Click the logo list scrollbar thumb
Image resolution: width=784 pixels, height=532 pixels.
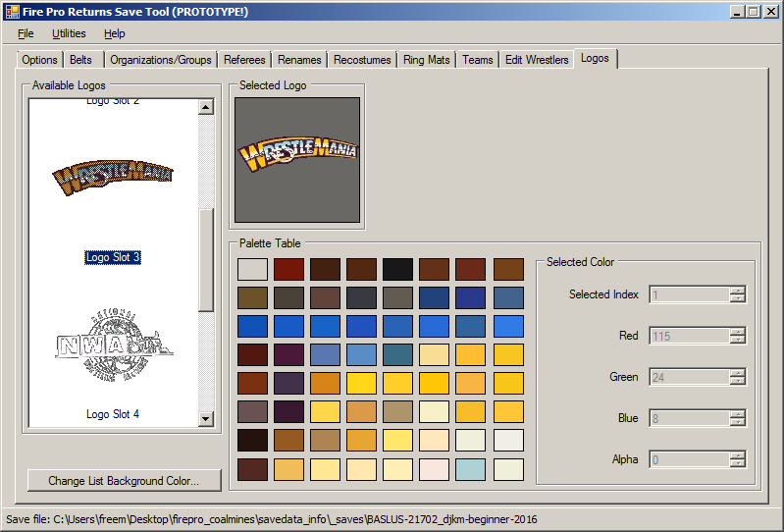(x=206, y=260)
